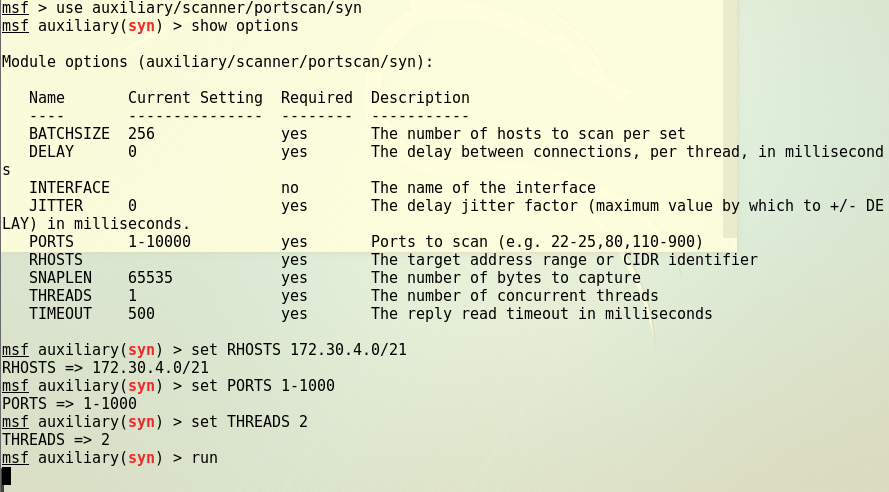Click 'The number of concurrent threads' description
The height and width of the screenshot is (492, 889).
(515, 296)
